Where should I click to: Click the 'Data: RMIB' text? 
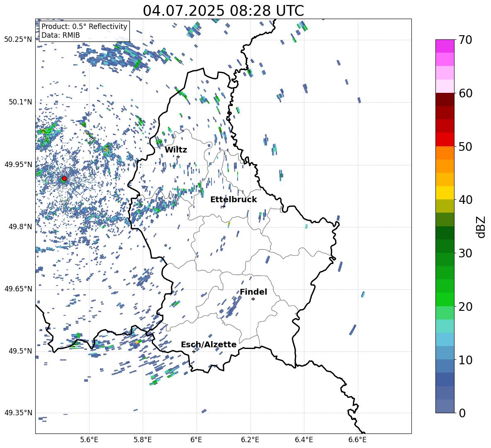(61, 35)
